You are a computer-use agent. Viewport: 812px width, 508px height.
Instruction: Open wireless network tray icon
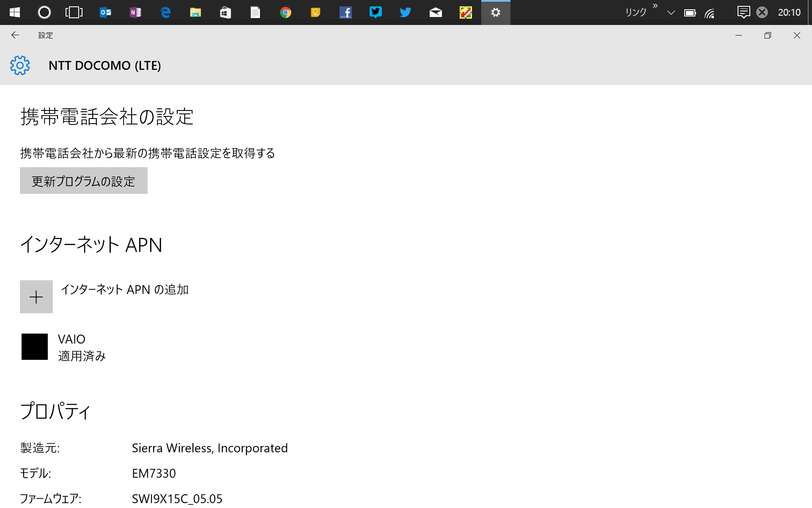(710, 13)
